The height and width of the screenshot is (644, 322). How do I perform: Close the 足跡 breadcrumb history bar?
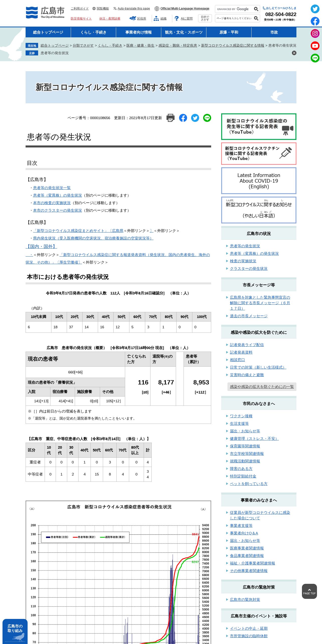point(294,53)
